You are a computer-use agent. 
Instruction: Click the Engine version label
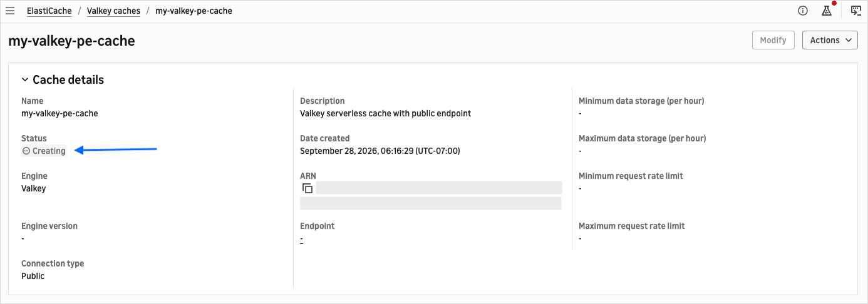[x=49, y=226]
